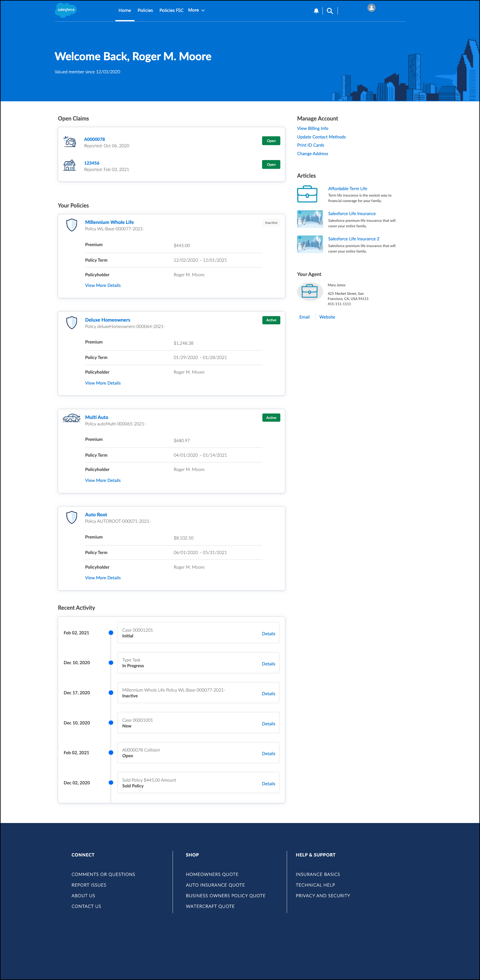The image size is (480, 980).
Task: Open About Us footer link
Action: point(83,895)
